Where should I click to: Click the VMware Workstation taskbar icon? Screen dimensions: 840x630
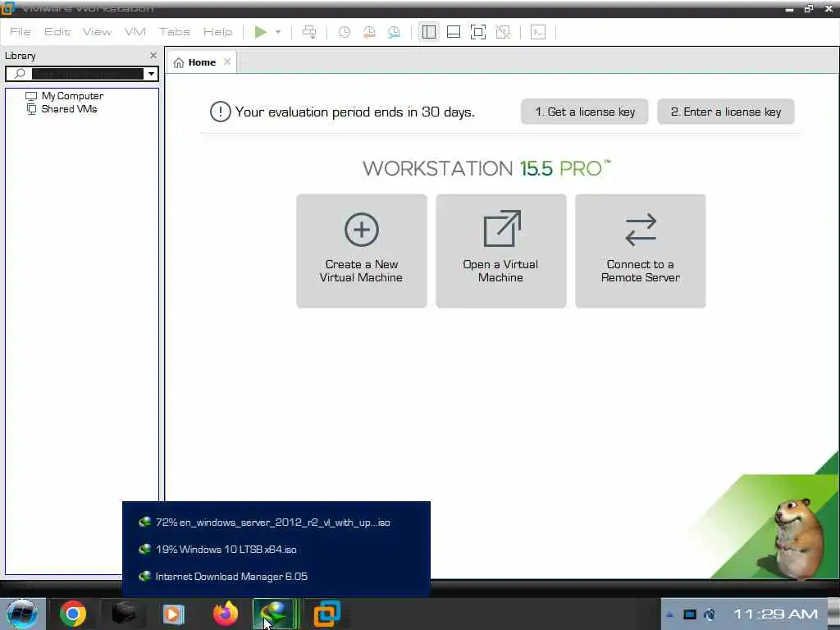326,614
